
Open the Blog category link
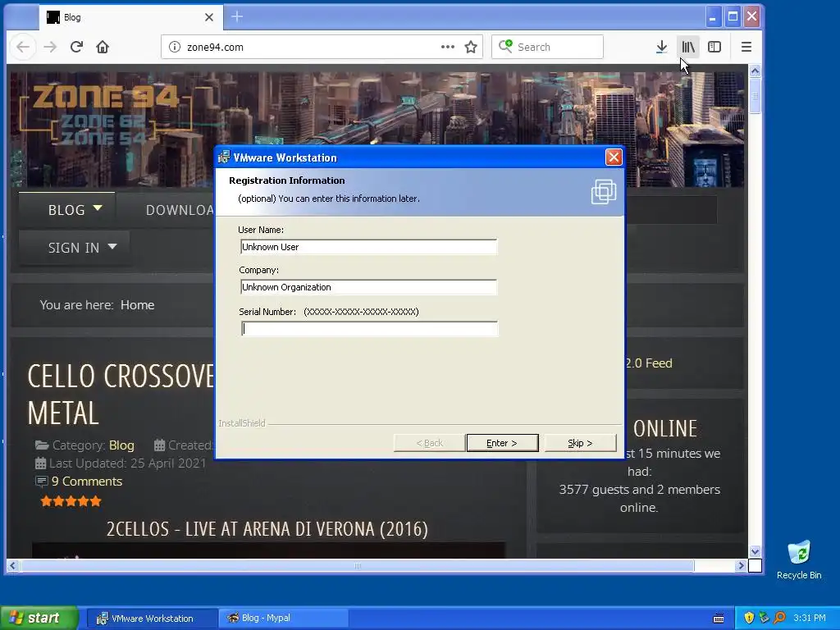(121, 445)
